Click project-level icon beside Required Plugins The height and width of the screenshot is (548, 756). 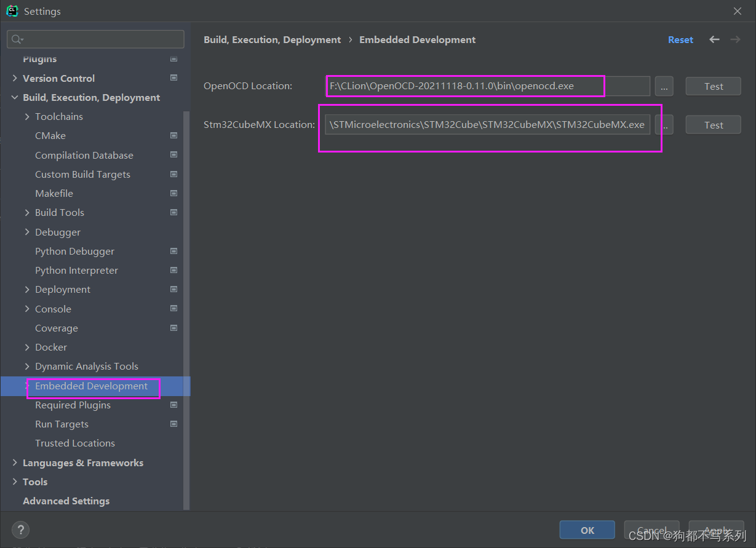[x=173, y=405]
